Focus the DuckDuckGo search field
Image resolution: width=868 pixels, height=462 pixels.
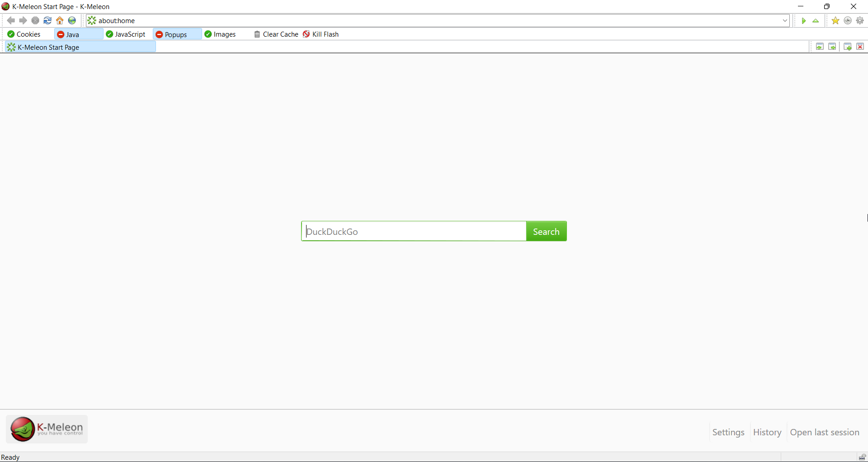coord(414,231)
